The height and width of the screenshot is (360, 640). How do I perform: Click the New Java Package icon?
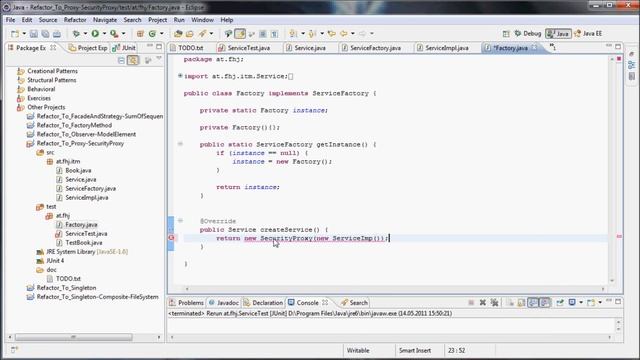coord(140,33)
